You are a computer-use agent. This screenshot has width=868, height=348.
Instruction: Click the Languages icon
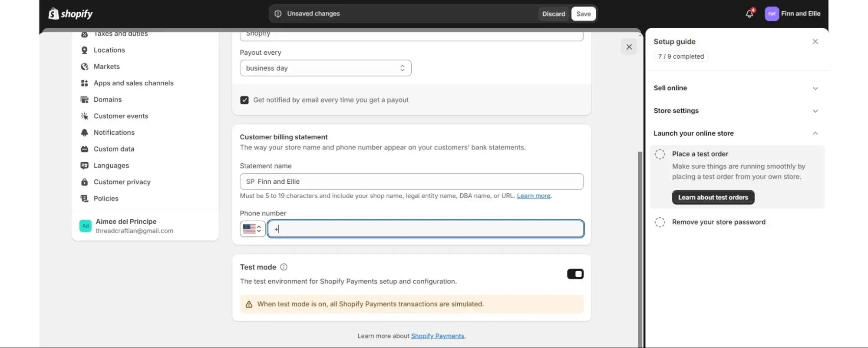[84, 166]
